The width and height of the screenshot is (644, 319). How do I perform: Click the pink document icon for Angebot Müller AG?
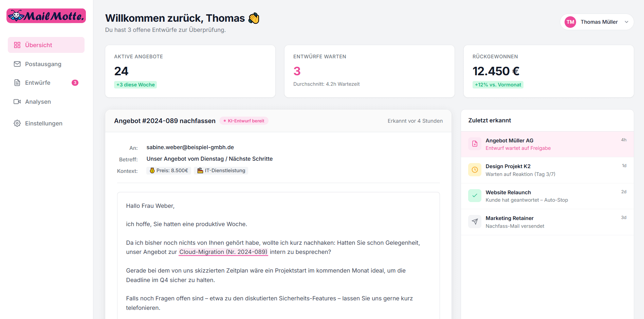point(475,144)
